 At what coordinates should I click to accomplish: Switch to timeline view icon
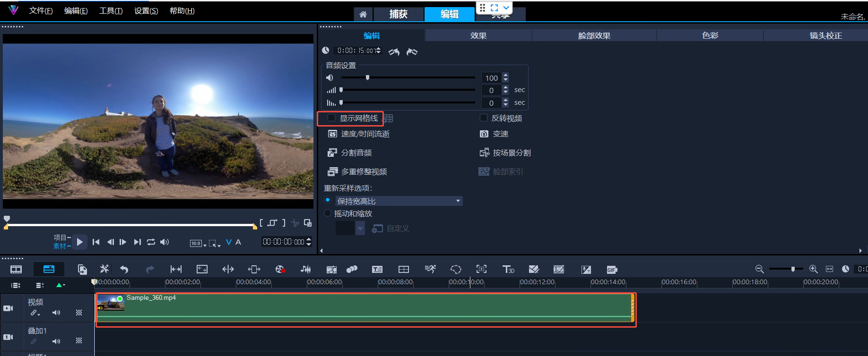pyautogui.click(x=49, y=269)
